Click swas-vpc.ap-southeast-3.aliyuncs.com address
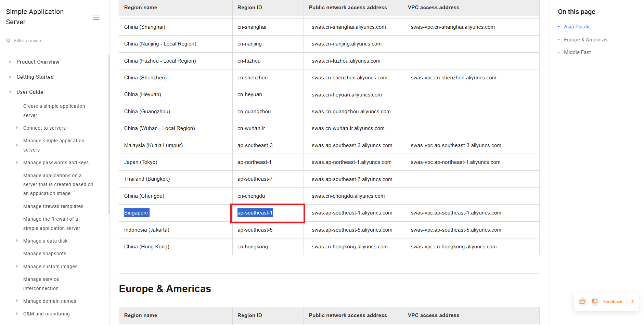 (456, 145)
